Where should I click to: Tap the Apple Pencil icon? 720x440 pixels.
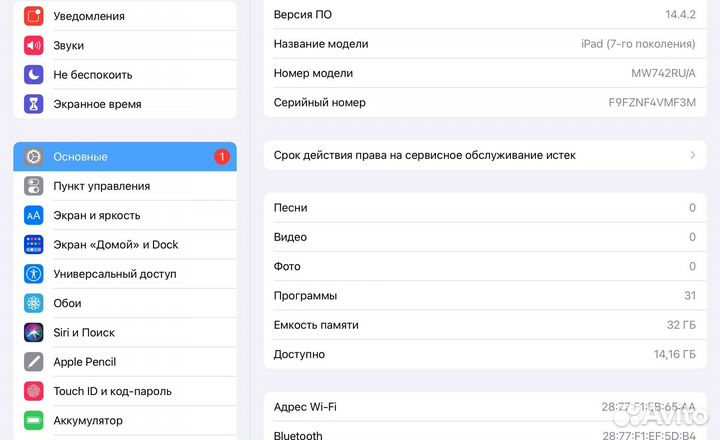point(34,362)
